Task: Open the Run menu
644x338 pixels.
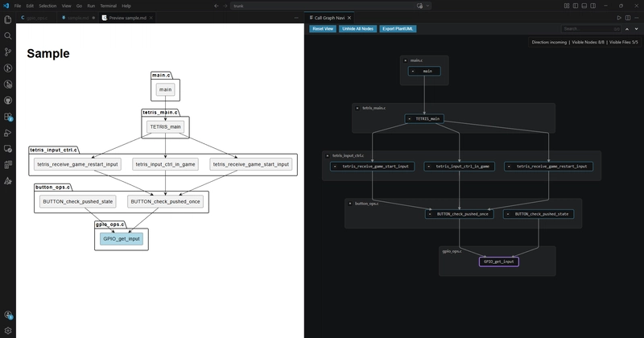Action: [91, 6]
